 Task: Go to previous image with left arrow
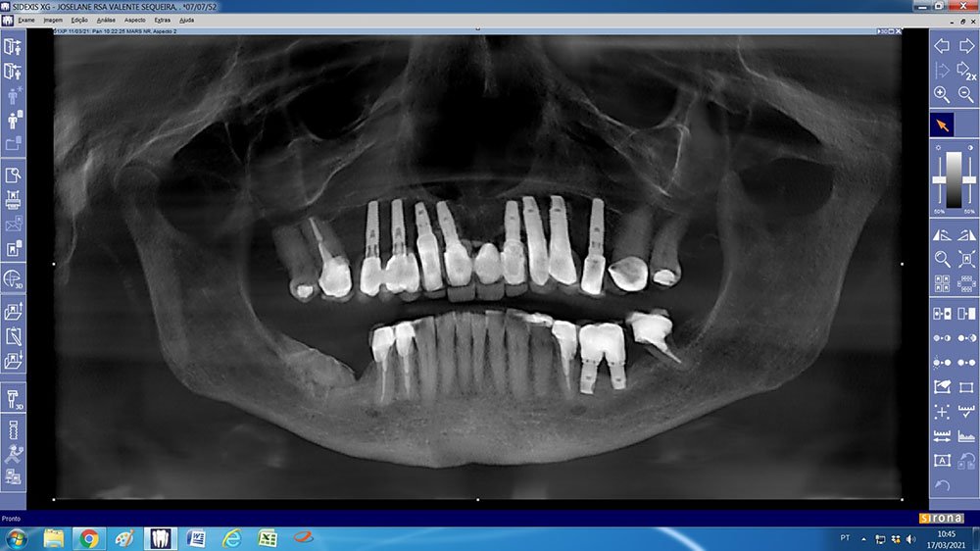tap(941, 46)
